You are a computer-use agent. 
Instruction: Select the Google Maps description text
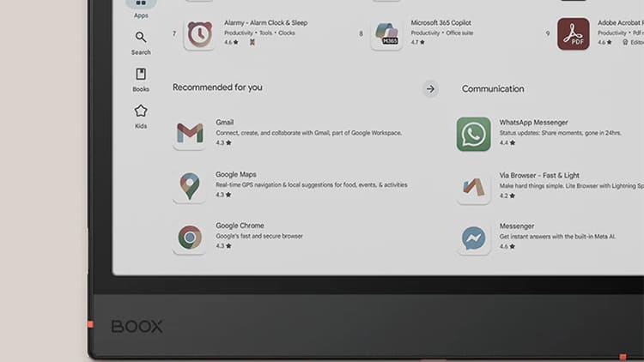(x=311, y=184)
